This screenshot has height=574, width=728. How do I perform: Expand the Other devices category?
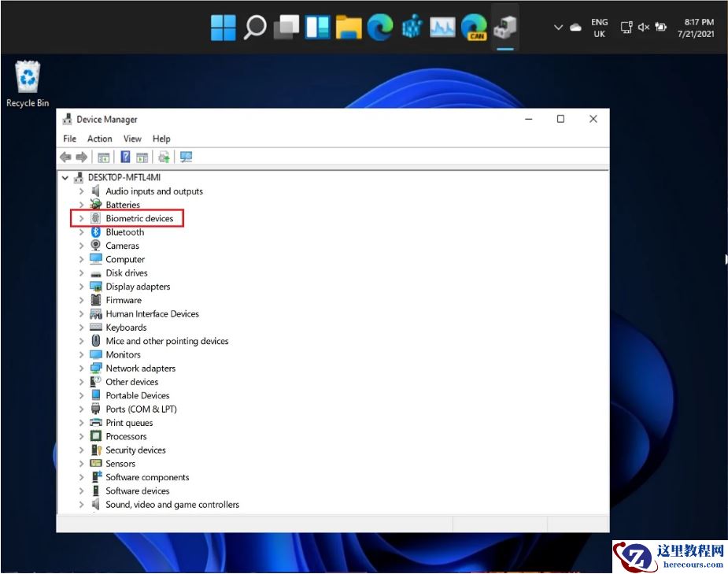(x=82, y=381)
